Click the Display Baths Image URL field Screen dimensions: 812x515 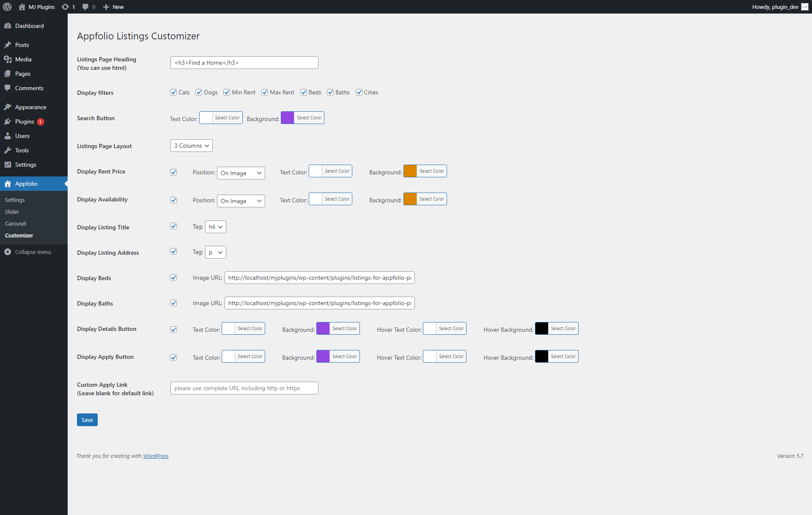[x=320, y=303]
